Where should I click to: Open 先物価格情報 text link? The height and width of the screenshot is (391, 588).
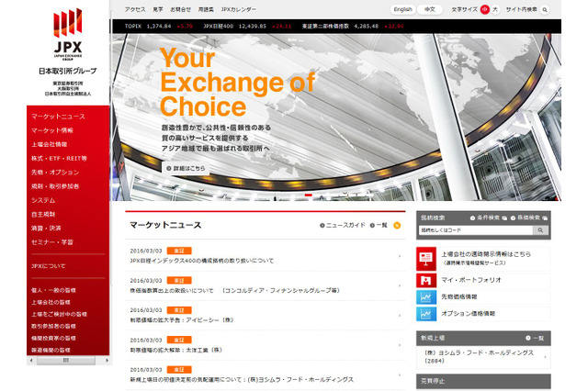pos(459,297)
